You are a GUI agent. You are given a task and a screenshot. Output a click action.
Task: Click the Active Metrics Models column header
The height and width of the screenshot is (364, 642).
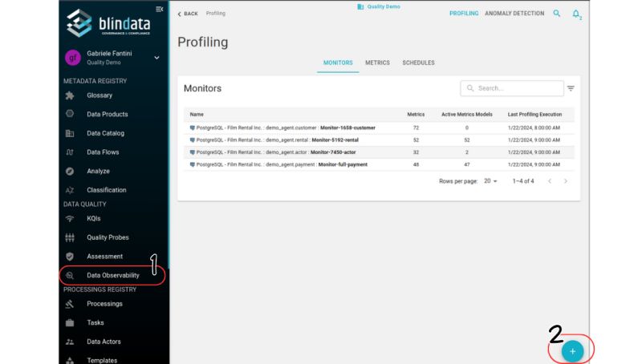pyautogui.click(x=467, y=115)
